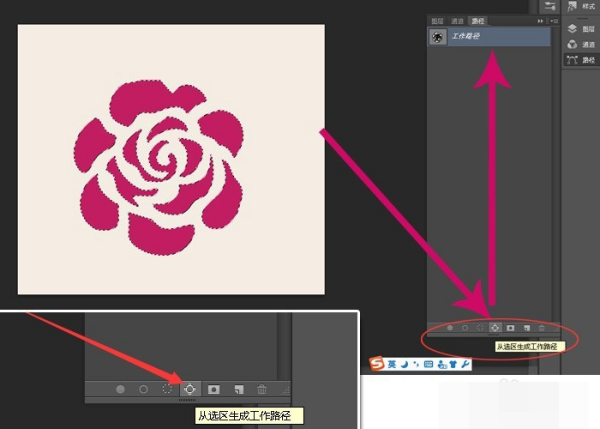Toggle Sogou half/full-width moon icon
The height and width of the screenshot is (429, 600).
click(x=405, y=364)
